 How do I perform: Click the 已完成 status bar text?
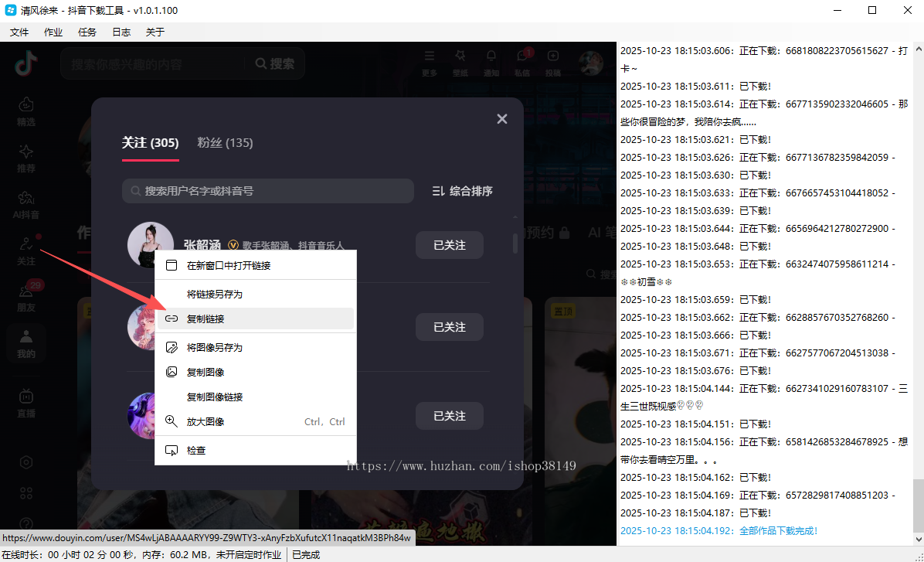(x=306, y=555)
